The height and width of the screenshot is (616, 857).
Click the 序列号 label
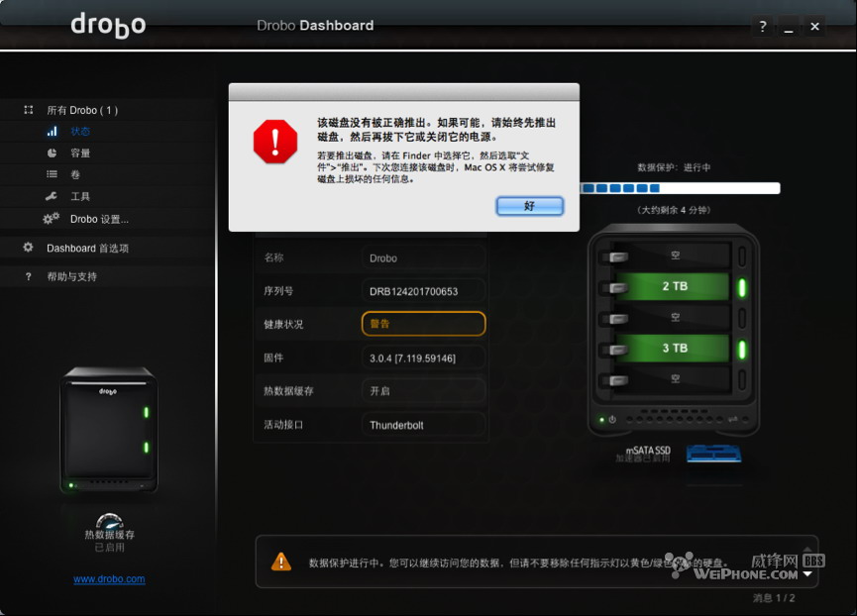point(278,291)
